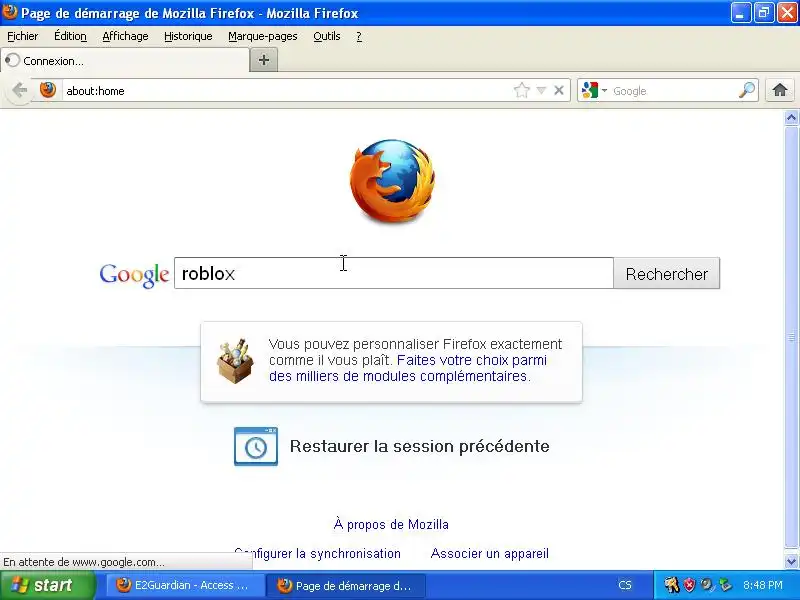Viewport: 800px width, 600px height.
Task: Open the ? help menu
Action: pyautogui.click(x=359, y=36)
